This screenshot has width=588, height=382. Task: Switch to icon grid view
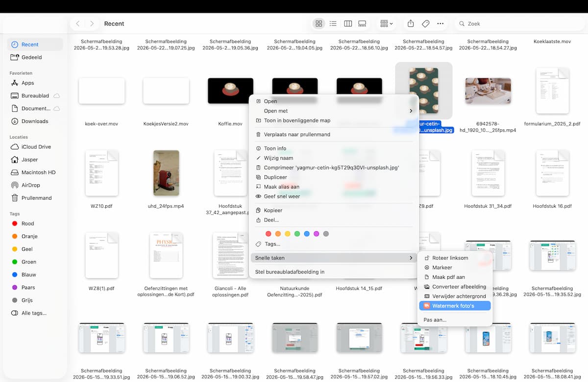coord(319,24)
